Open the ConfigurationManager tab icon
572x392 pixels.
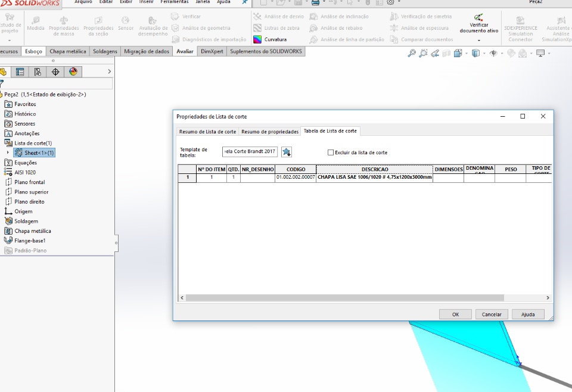pyautogui.click(x=38, y=72)
